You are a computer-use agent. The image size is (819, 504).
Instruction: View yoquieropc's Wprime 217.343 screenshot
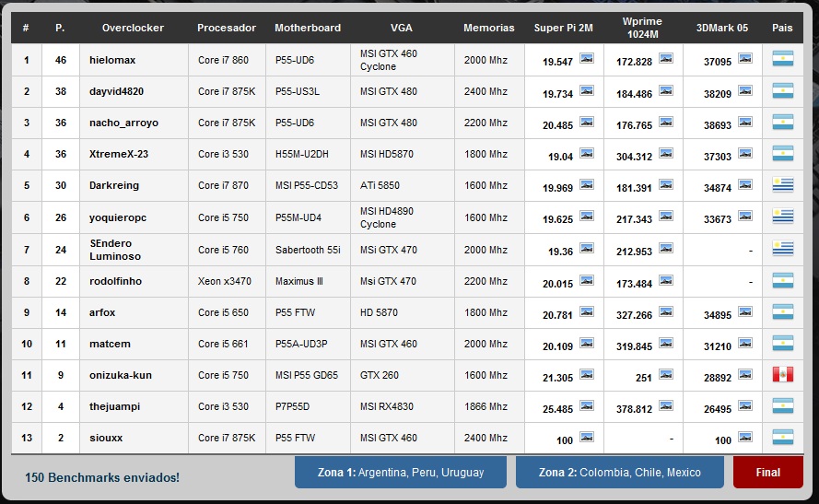tap(665, 217)
